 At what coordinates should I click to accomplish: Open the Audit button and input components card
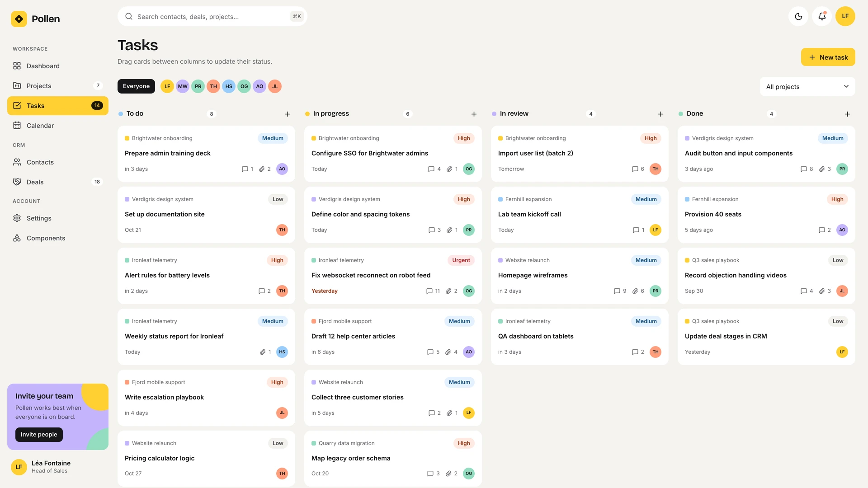[766, 154]
